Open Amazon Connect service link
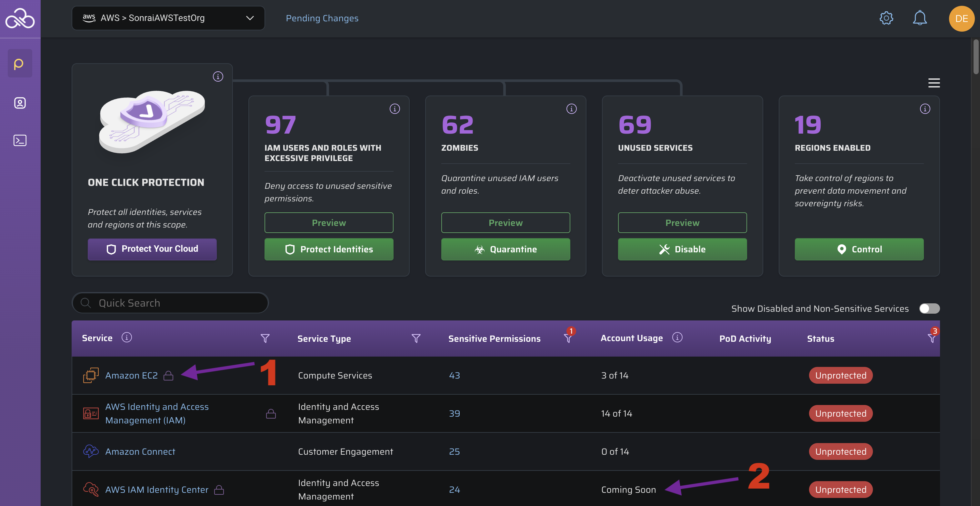Screen dimensions: 980x506 pyautogui.click(x=140, y=451)
